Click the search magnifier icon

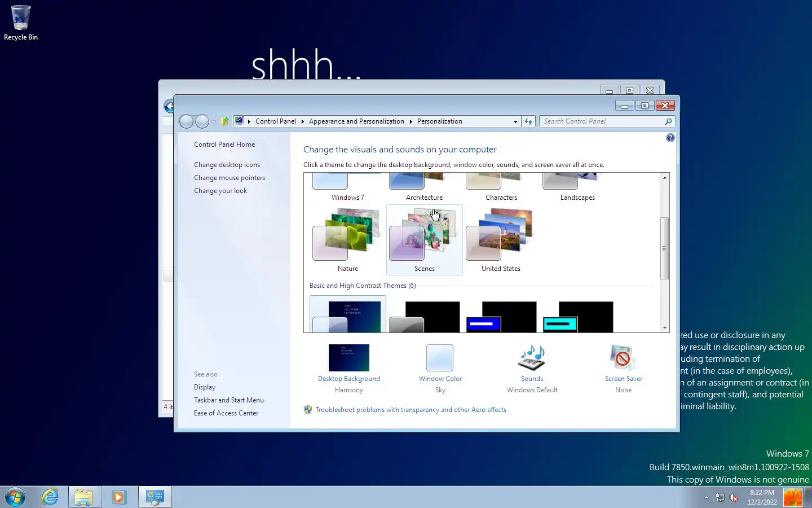click(668, 121)
